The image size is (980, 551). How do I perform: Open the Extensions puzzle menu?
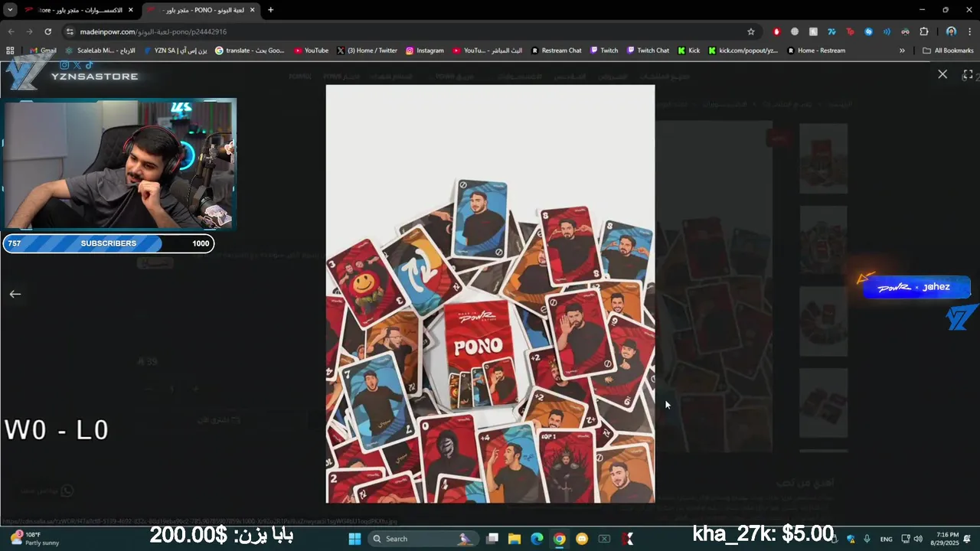(924, 31)
